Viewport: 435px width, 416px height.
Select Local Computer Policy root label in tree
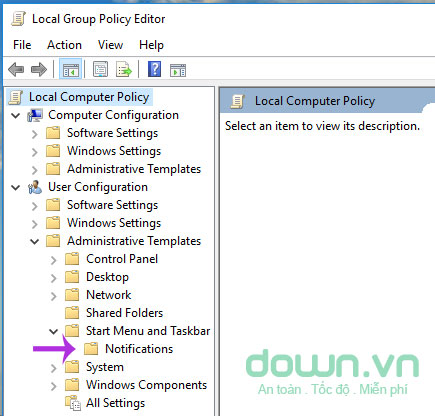(x=89, y=97)
